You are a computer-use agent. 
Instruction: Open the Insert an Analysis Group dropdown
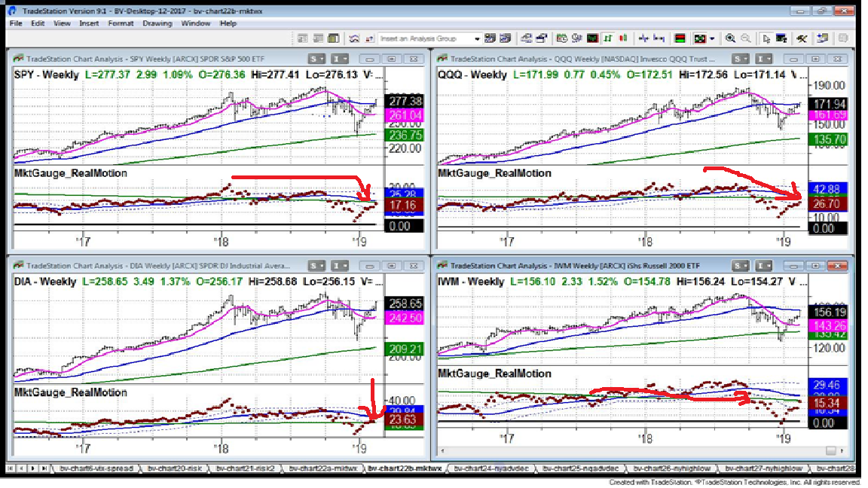click(476, 38)
